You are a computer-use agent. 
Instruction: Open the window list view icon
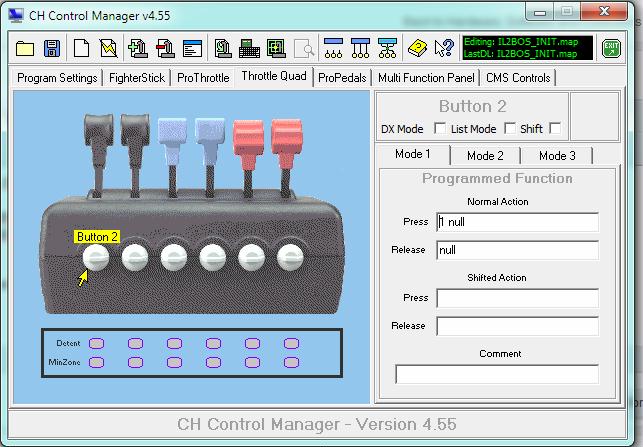[x=192, y=48]
